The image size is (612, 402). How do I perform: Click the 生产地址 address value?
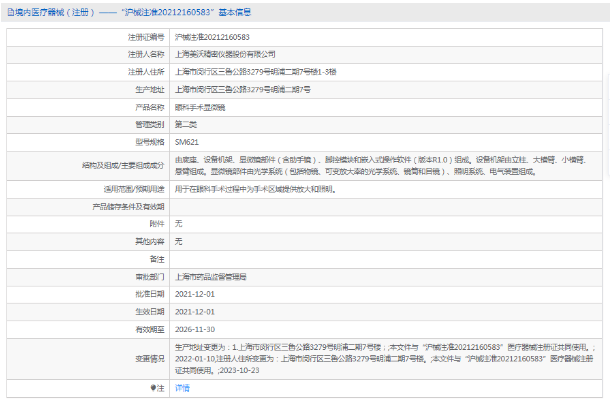click(x=242, y=89)
